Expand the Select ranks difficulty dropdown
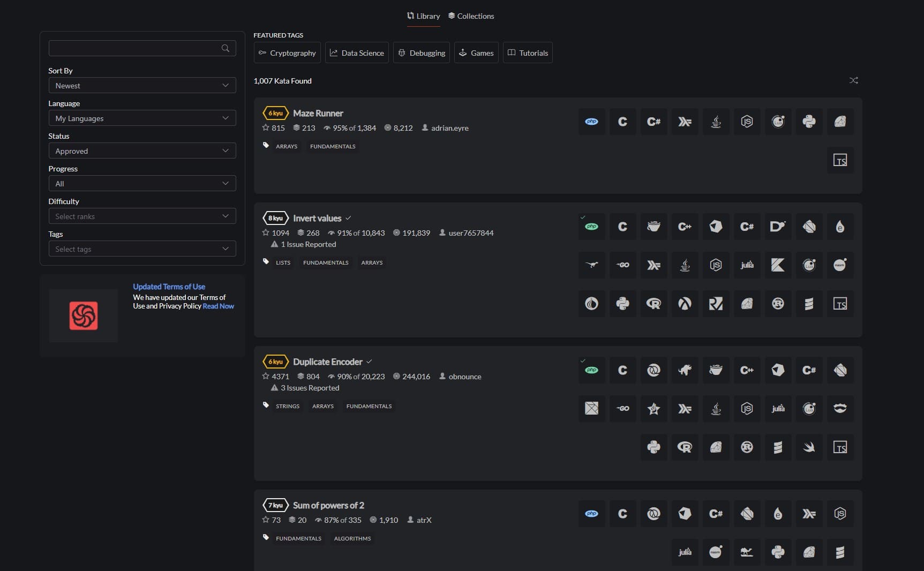Viewport: 924px width, 571px height. (x=142, y=216)
